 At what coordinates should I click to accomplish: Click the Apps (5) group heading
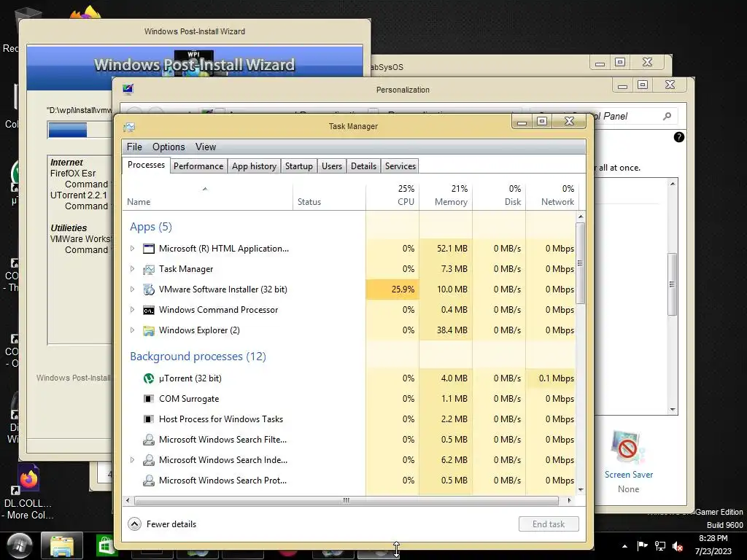(150, 227)
